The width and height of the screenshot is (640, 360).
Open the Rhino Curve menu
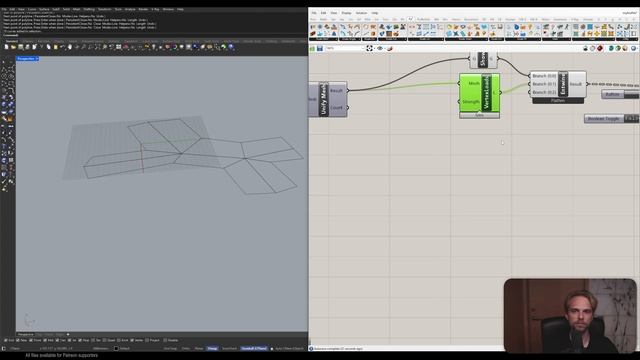32,9
